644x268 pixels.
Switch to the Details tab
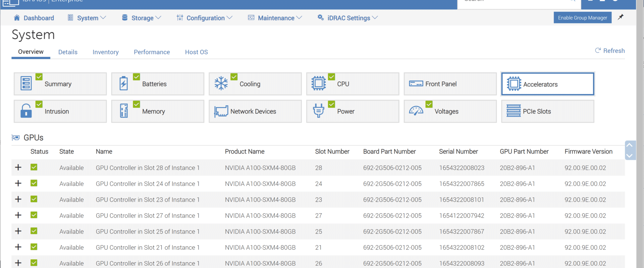(68, 52)
